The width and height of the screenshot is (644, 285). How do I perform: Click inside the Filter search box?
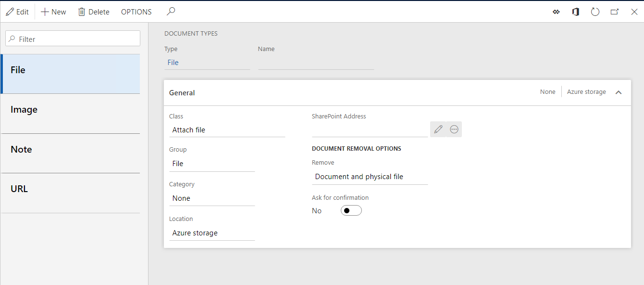click(72, 39)
